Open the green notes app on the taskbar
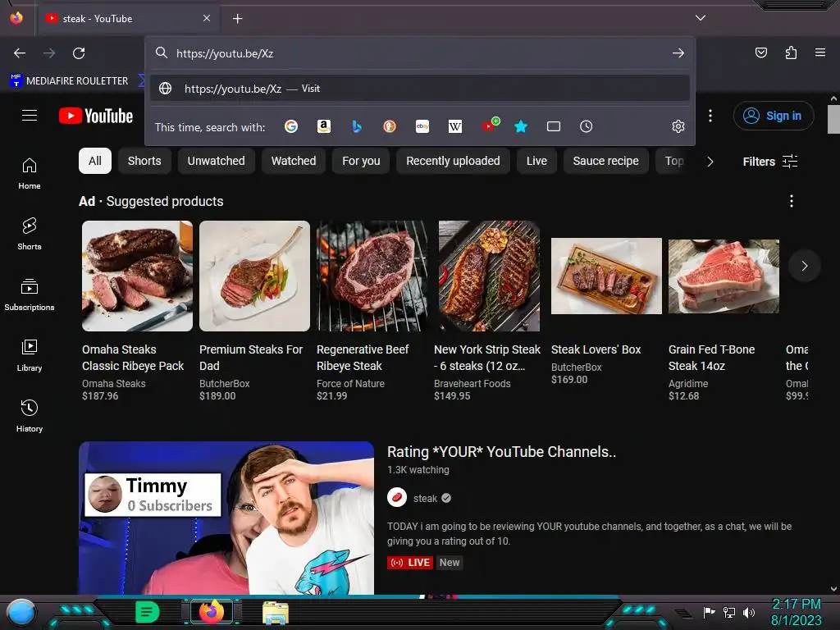Screen dimensions: 840x630 pyautogui.click(x=147, y=612)
